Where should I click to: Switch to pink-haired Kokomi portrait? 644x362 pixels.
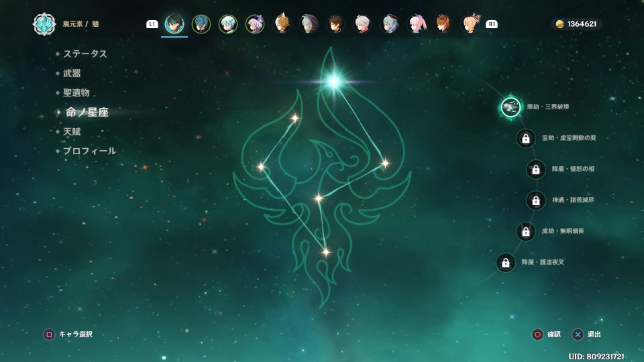click(x=417, y=24)
